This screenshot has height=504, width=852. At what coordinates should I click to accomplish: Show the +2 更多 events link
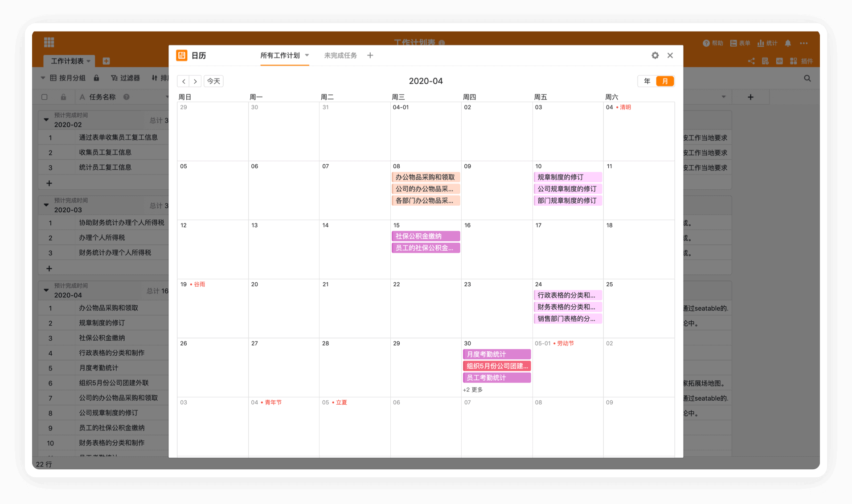[x=473, y=390]
